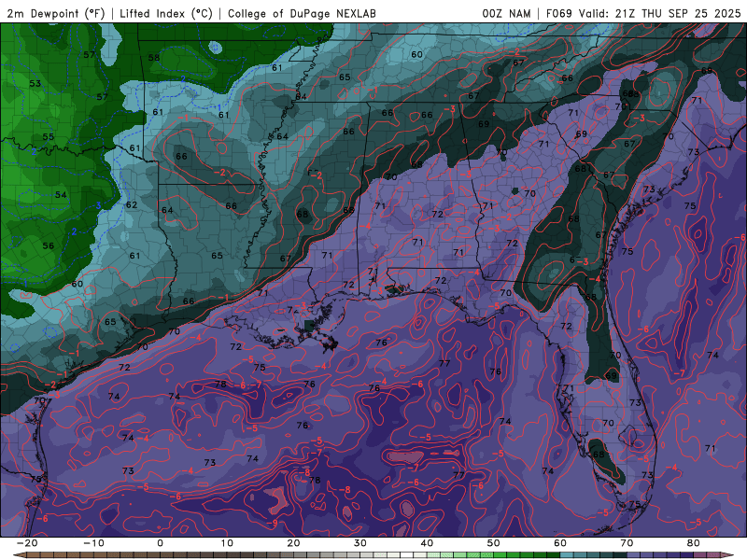
Task: Click 'F069 Valid: 21Z THU SEP 25 2025'
Action: point(643,13)
